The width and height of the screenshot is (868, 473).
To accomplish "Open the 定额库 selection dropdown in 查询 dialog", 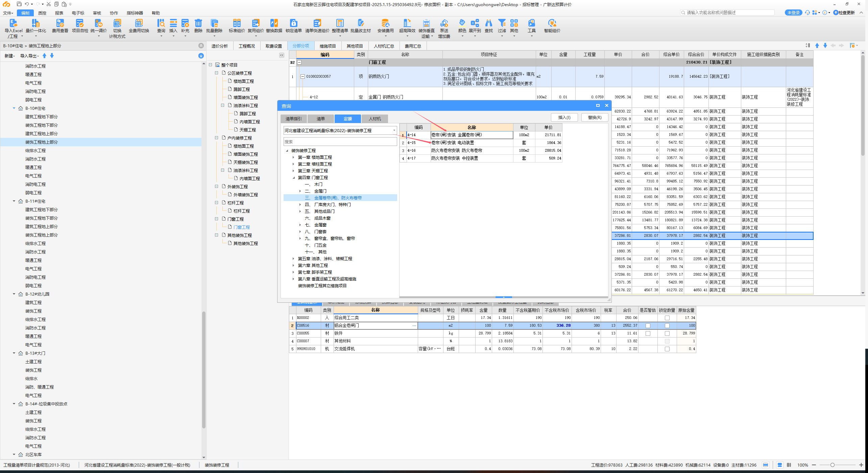I will 340,130.
